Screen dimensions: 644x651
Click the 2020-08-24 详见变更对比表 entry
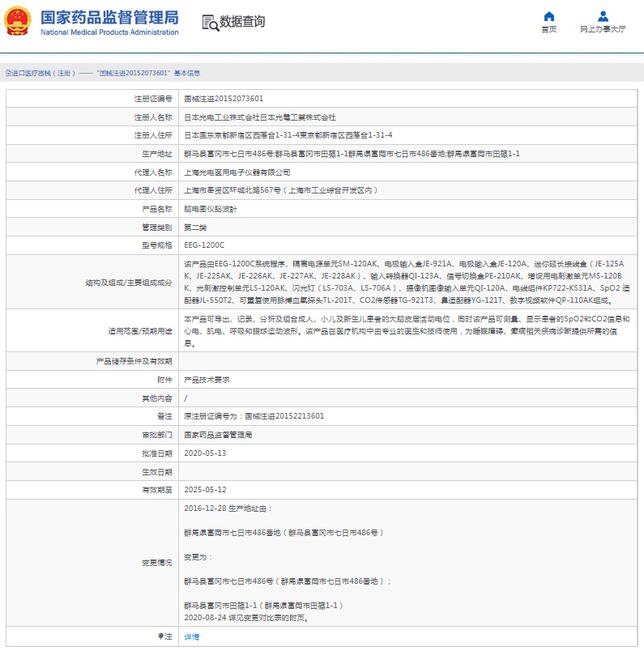coord(247,618)
